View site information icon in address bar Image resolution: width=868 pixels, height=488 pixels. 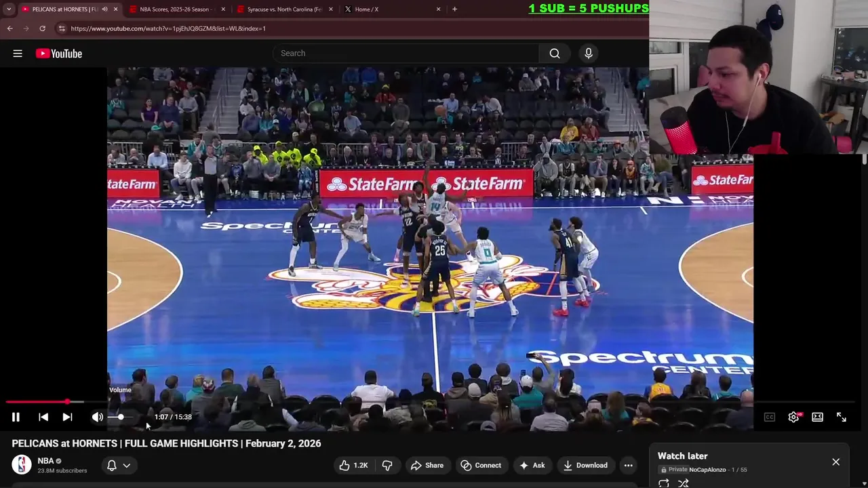click(x=62, y=28)
